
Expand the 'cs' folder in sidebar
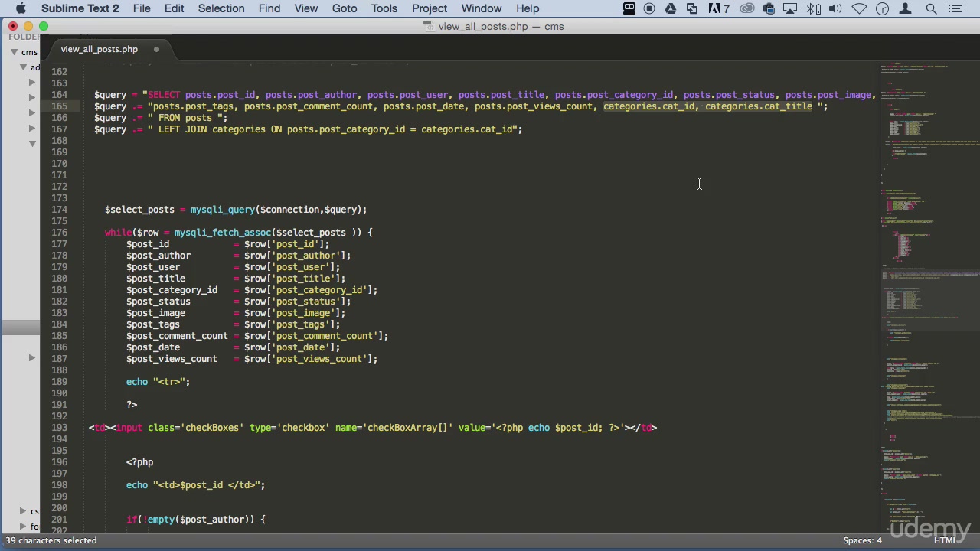(x=24, y=511)
